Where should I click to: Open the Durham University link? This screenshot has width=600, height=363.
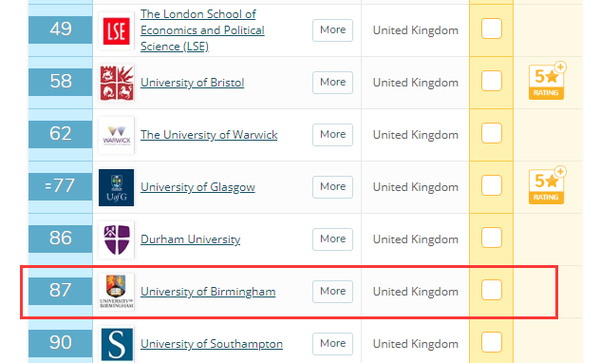(190, 239)
